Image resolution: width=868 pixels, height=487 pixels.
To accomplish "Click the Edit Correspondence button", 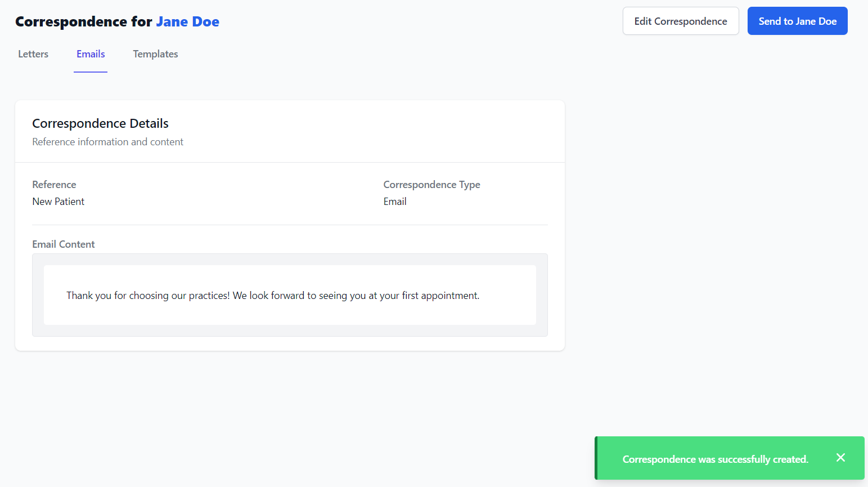I will 681,21.
